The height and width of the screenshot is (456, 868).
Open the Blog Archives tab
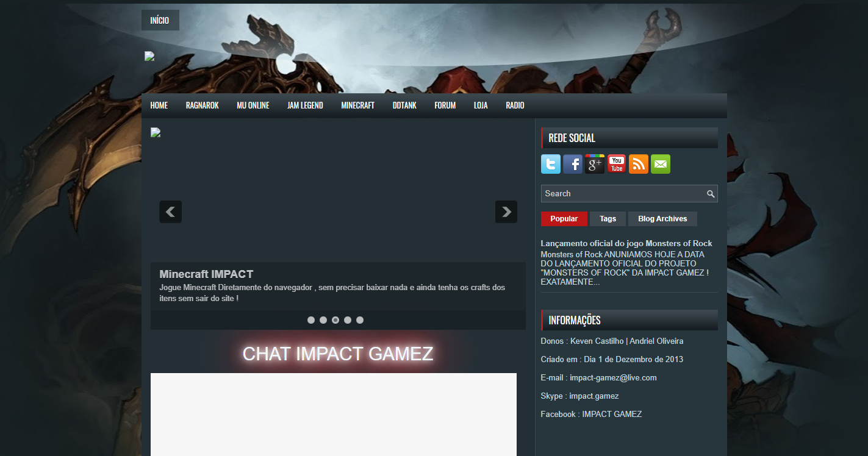pos(662,218)
